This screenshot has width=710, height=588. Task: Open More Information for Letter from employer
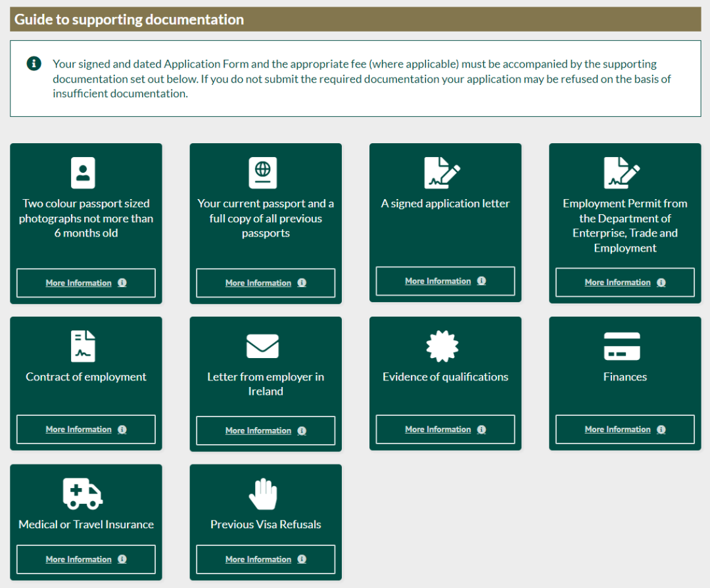tap(266, 430)
